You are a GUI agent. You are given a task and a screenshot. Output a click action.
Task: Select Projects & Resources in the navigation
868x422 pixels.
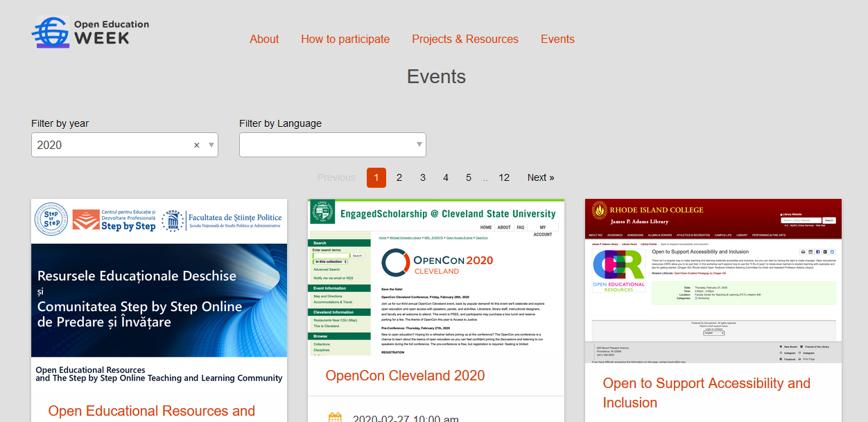465,39
